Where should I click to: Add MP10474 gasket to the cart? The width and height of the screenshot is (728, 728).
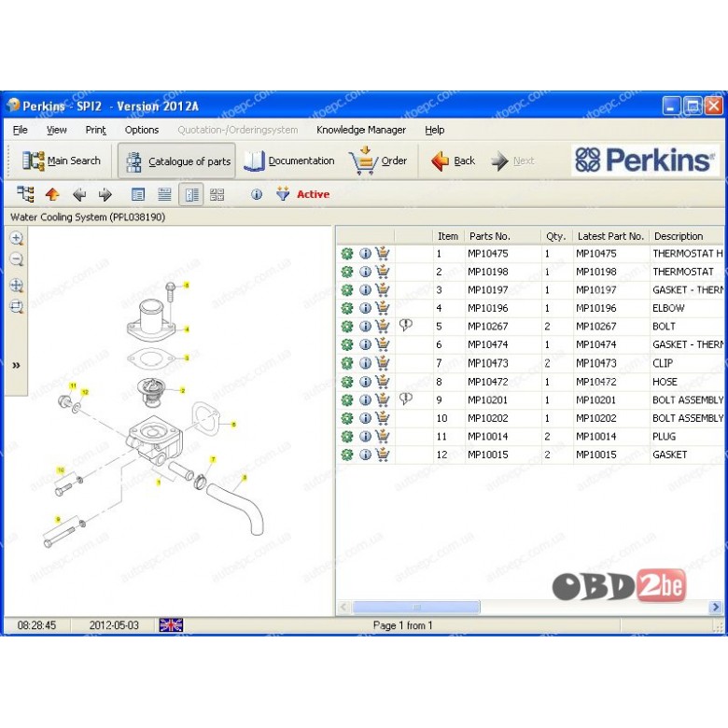pos(383,344)
